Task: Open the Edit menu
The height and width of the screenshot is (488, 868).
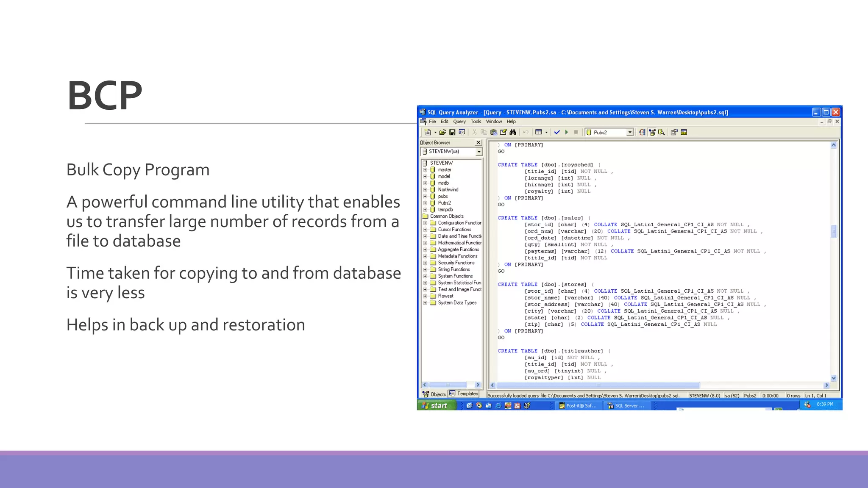Action: pyautogui.click(x=444, y=122)
